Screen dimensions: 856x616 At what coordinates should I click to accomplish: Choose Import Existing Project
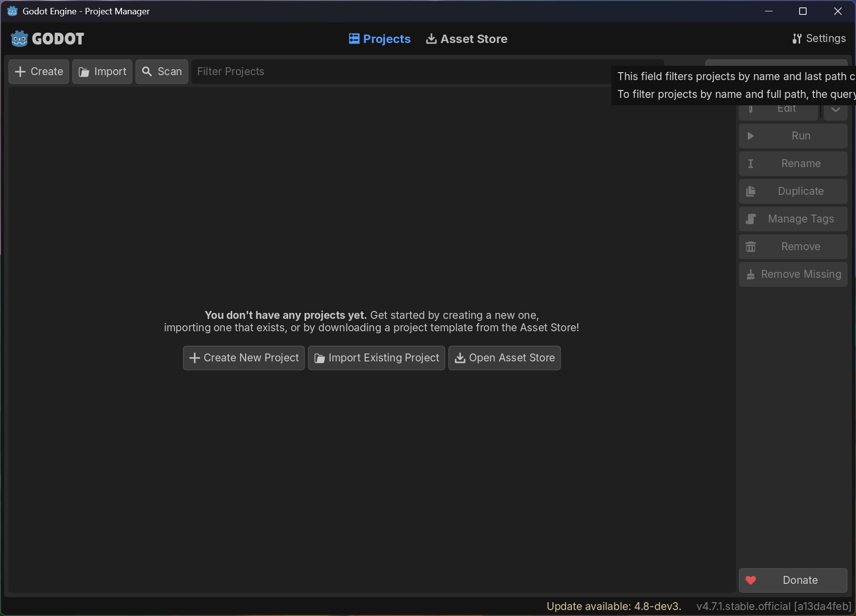[x=377, y=358]
